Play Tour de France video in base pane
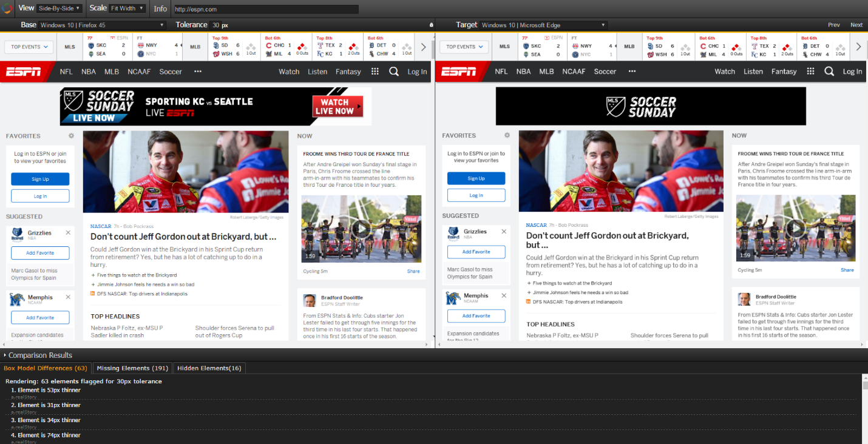Viewport: 868px width, 444px height. point(361,229)
